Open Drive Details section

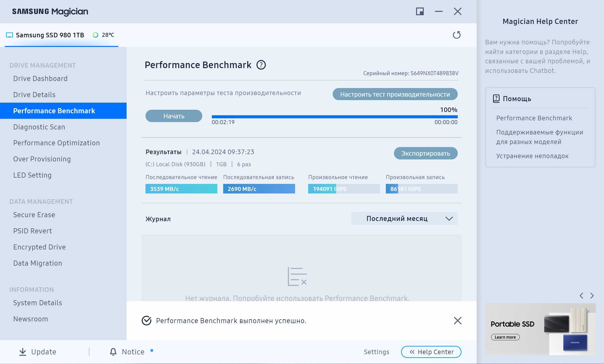click(x=34, y=95)
